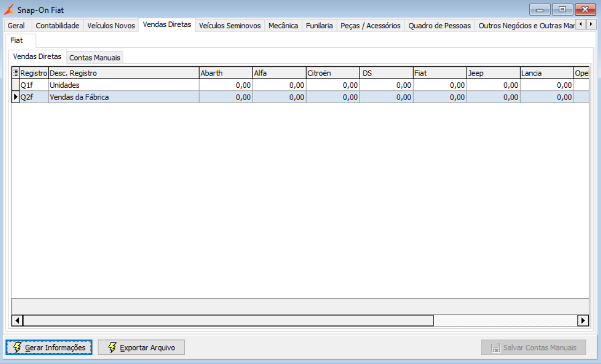This screenshot has width=601, height=364.
Task: Click the horizontal scrollbar thumb
Action: click(x=228, y=320)
